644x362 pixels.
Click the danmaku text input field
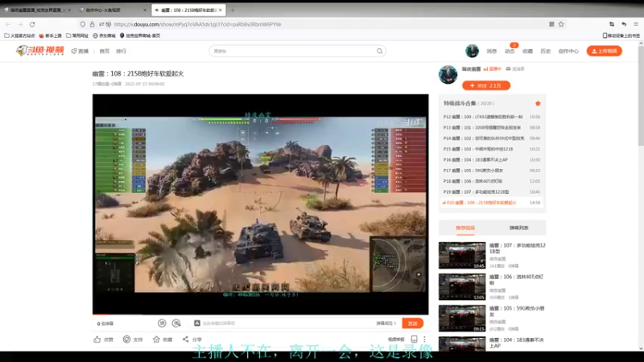[287, 323]
